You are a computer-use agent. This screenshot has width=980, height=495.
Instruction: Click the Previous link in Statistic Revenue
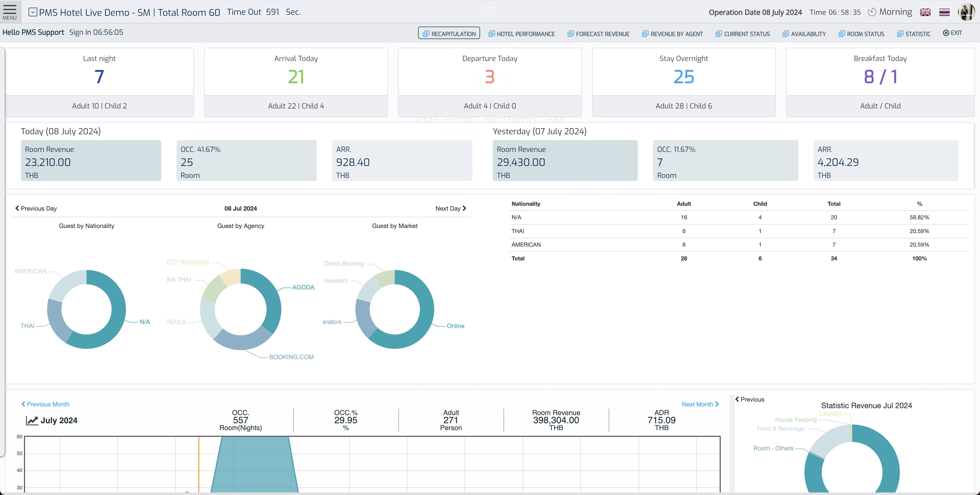(x=750, y=399)
